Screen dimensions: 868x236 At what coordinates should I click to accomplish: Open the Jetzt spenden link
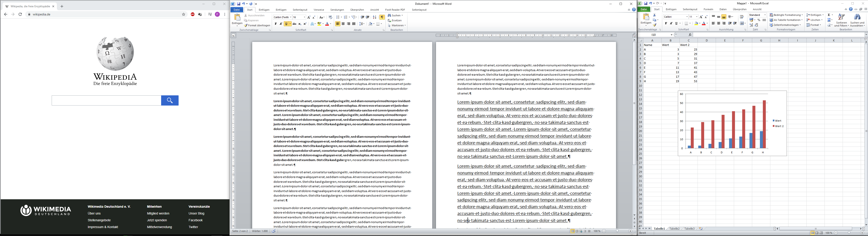click(157, 220)
